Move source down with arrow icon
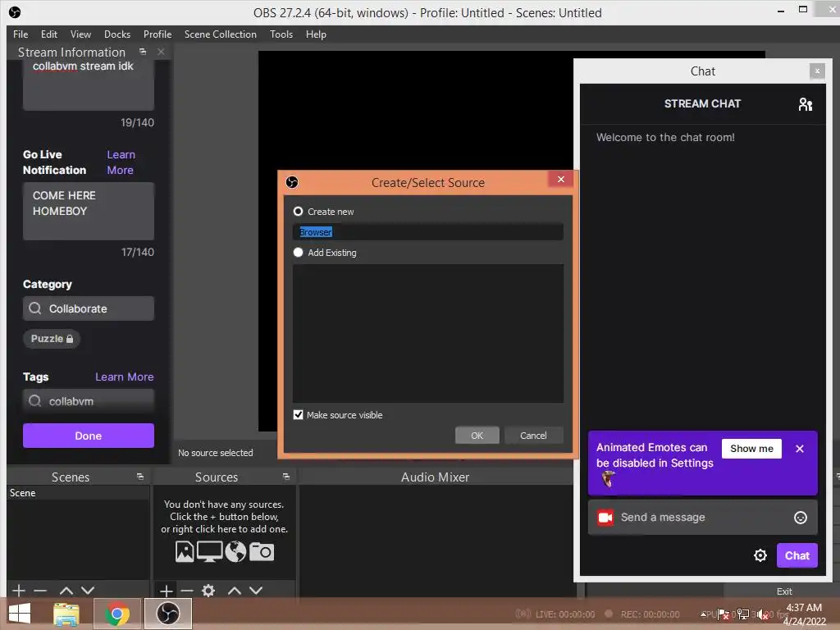 (256, 591)
